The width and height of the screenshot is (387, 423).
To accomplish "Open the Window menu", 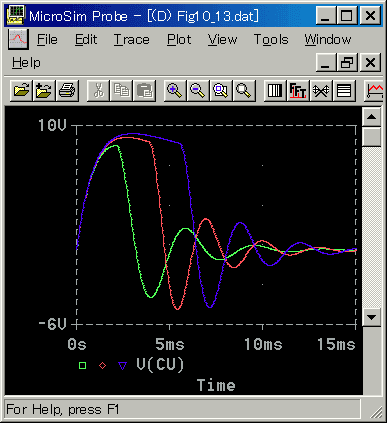I will (x=328, y=40).
